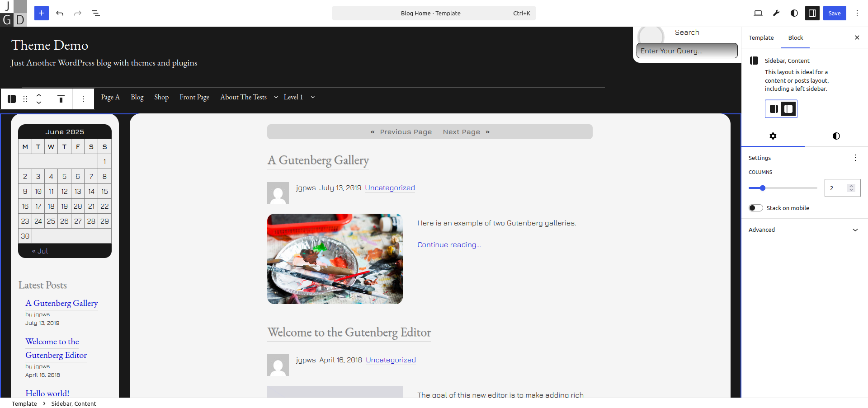Toggle Stack on mobile switch
868x408 pixels.
click(x=756, y=208)
